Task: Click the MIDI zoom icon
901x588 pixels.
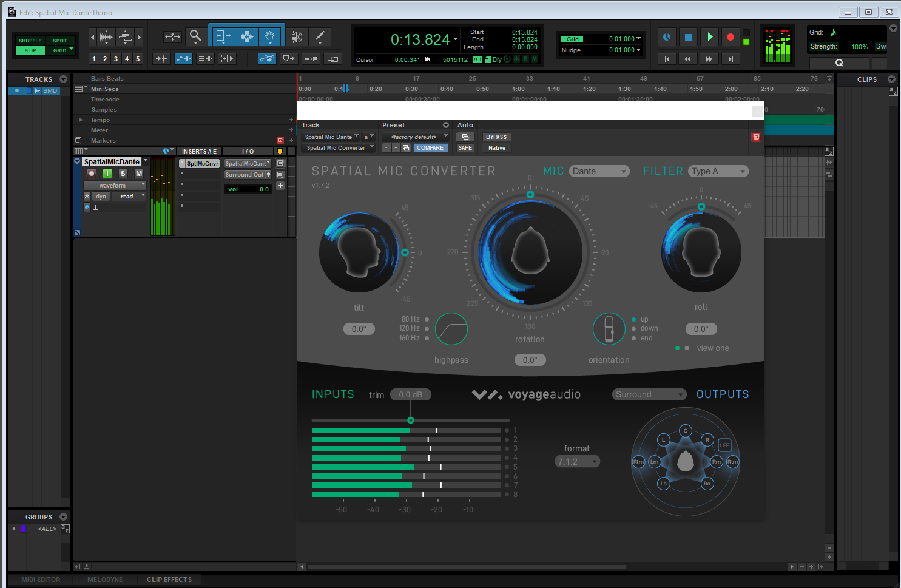Action: coord(125,37)
